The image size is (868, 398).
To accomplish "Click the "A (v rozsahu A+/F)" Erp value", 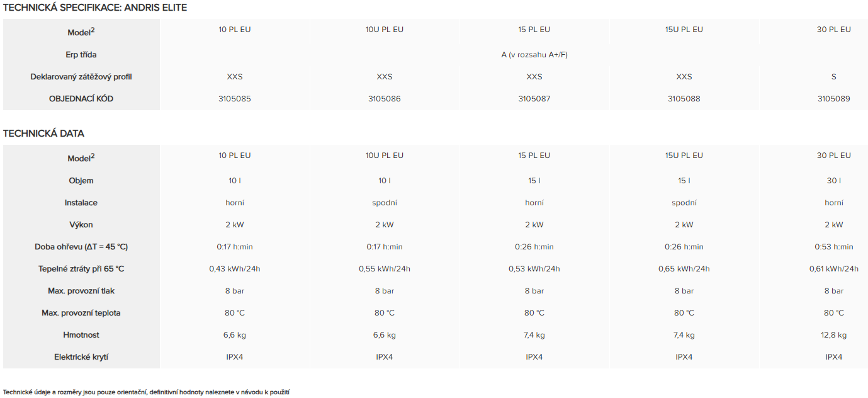I will point(534,55).
